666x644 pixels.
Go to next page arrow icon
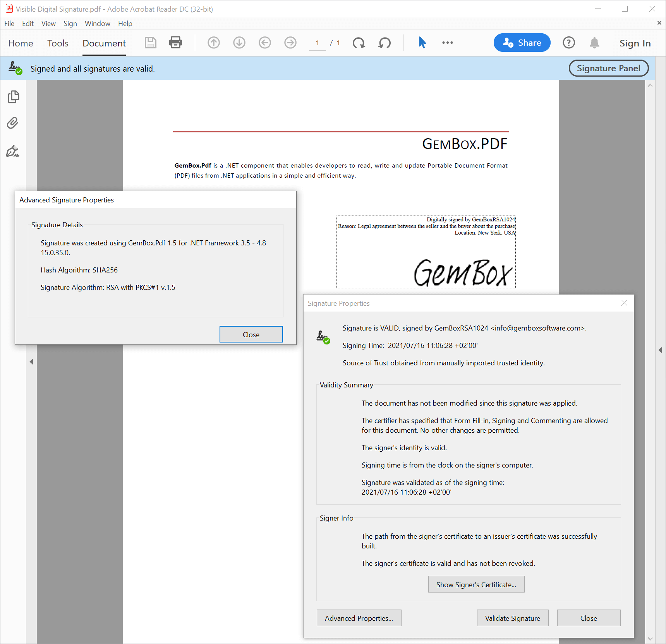[x=239, y=43]
